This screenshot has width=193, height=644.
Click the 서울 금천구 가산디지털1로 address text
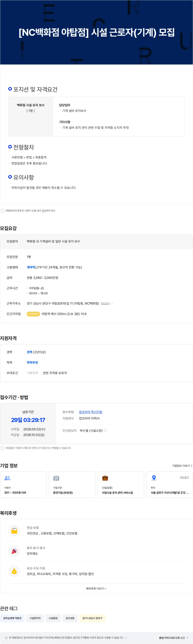pos(169,492)
